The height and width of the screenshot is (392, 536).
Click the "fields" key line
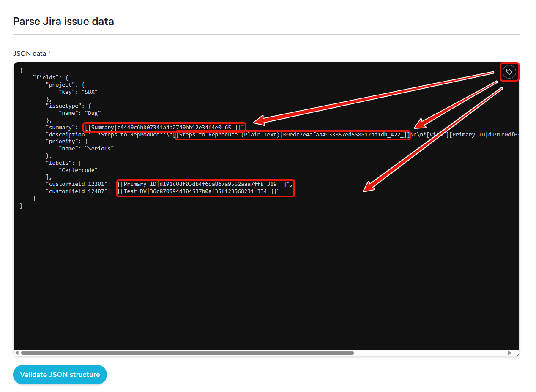51,78
